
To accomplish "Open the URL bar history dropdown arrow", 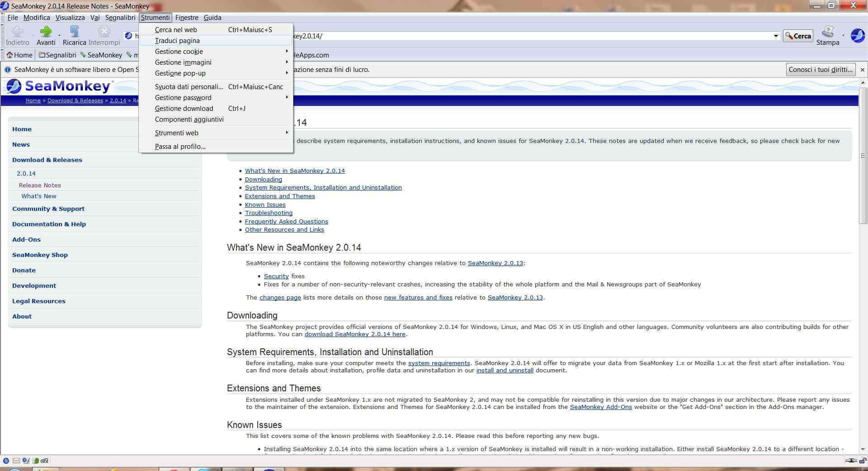I will point(776,36).
